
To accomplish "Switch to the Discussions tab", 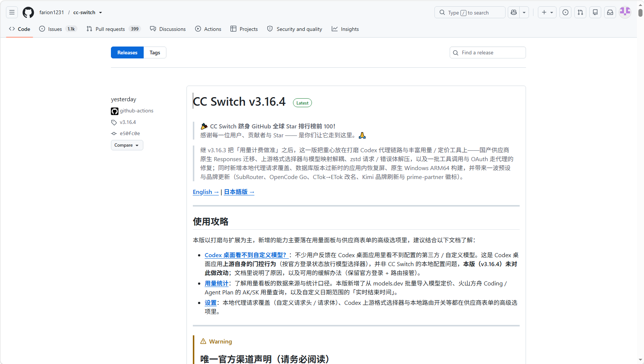I will coord(168,29).
